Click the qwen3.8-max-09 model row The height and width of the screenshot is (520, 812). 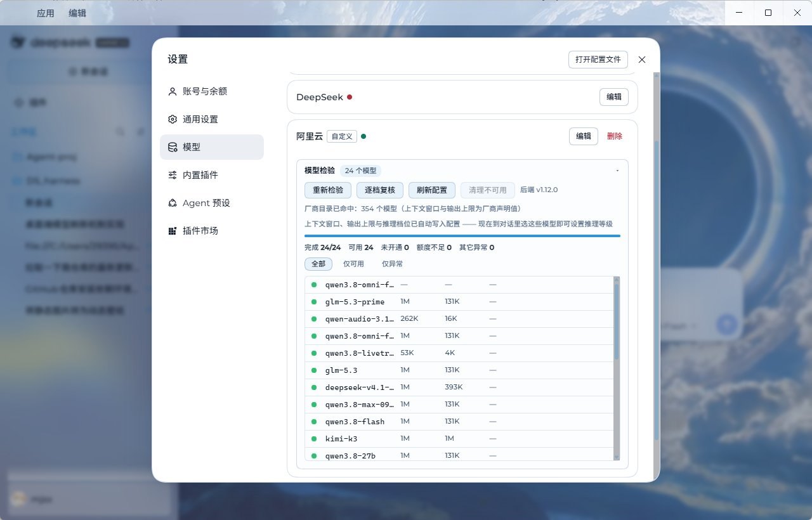tap(459, 405)
